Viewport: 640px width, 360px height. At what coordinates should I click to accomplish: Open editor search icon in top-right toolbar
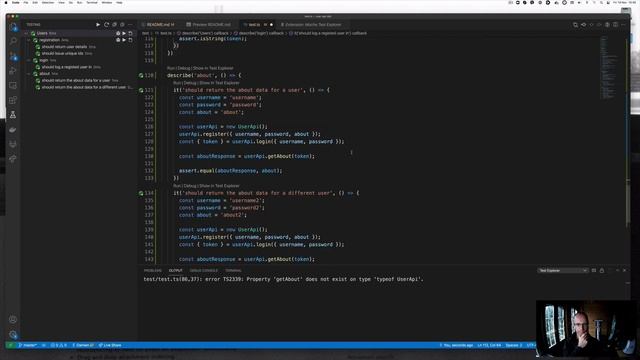pyautogui.click(x=575, y=25)
